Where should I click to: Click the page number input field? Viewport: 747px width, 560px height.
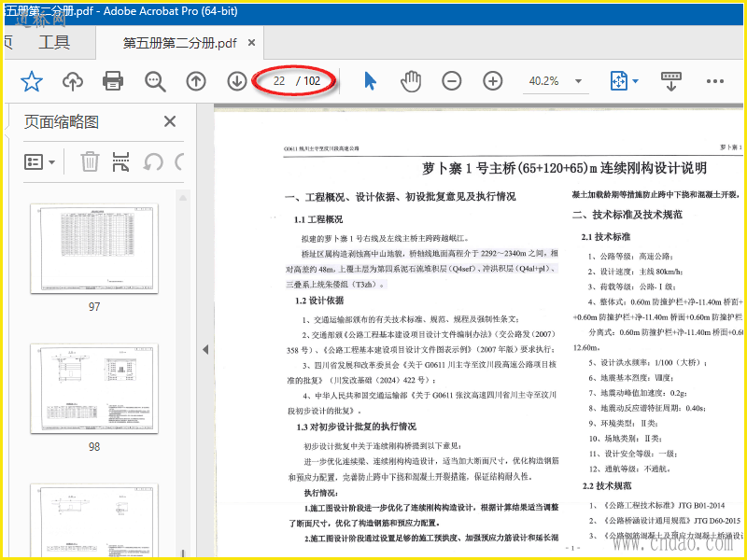[x=279, y=81]
